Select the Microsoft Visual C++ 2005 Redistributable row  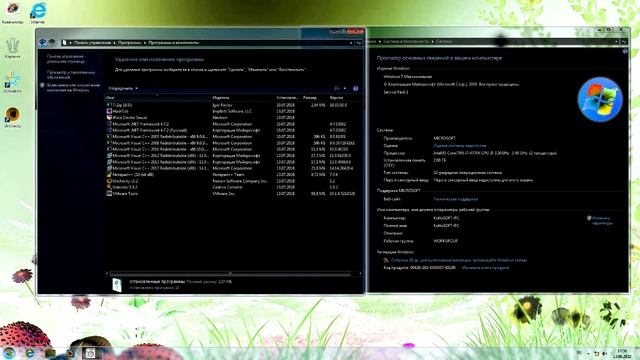[x=233, y=137]
